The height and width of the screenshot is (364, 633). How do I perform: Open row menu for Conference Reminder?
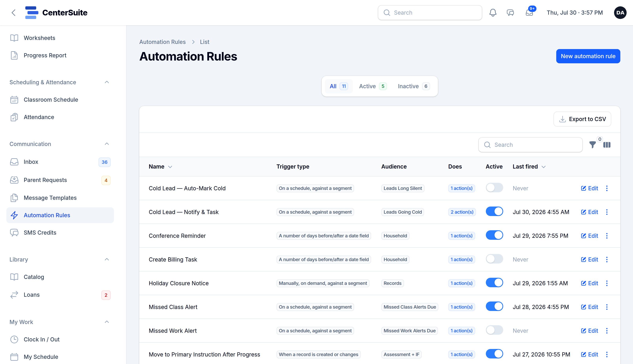(607, 236)
